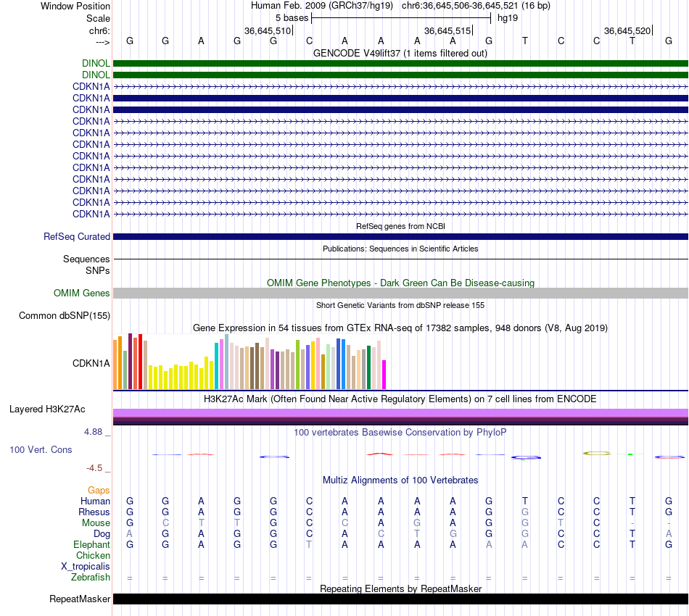Click the Rhesus species label
689x616 pixels.
tap(94, 512)
